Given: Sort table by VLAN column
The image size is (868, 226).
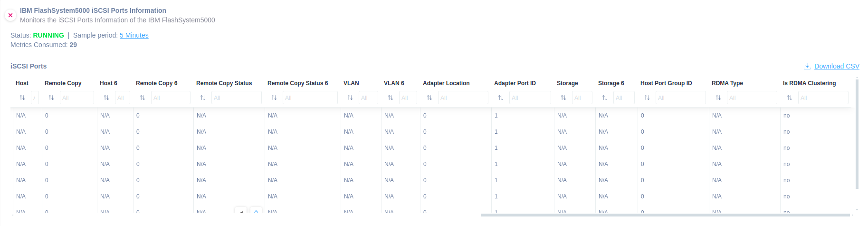Looking at the screenshot, I should coord(350,98).
